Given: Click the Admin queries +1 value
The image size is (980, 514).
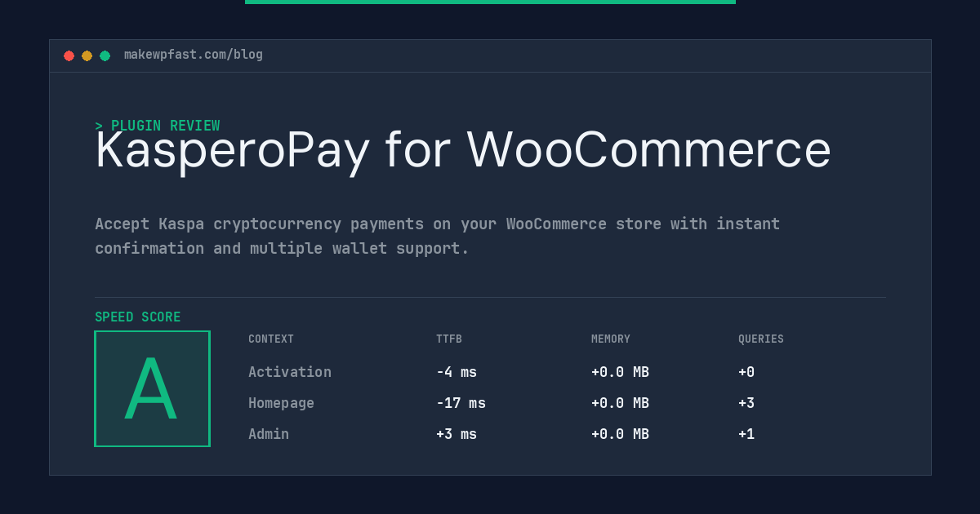Looking at the screenshot, I should coord(746,434).
